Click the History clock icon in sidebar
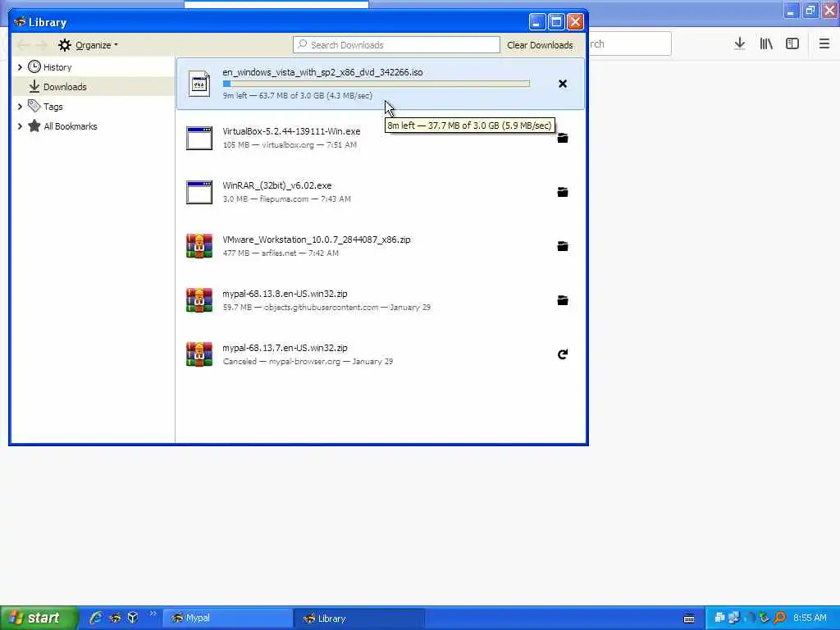This screenshot has width=840, height=630. pos(34,67)
